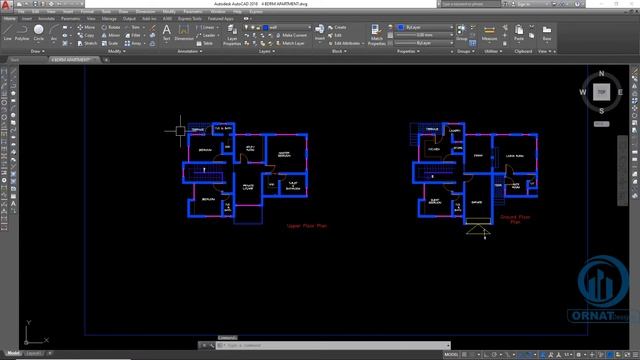Click the Measure tool
This screenshot has width=640, height=360.
point(489,32)
